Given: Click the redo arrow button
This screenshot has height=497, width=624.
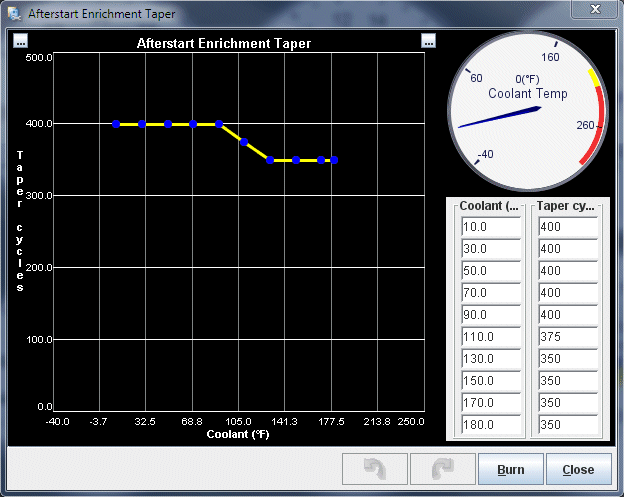Looking at the screenshot, I should [443, 469].
